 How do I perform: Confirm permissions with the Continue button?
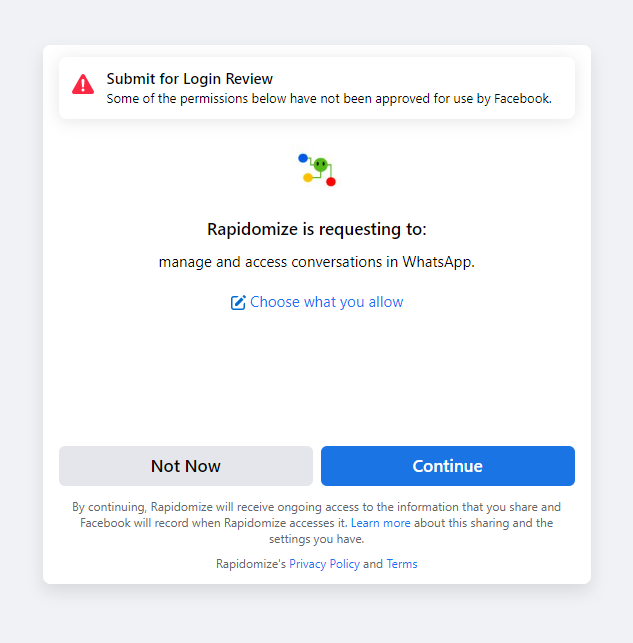[x=448, y=466]
